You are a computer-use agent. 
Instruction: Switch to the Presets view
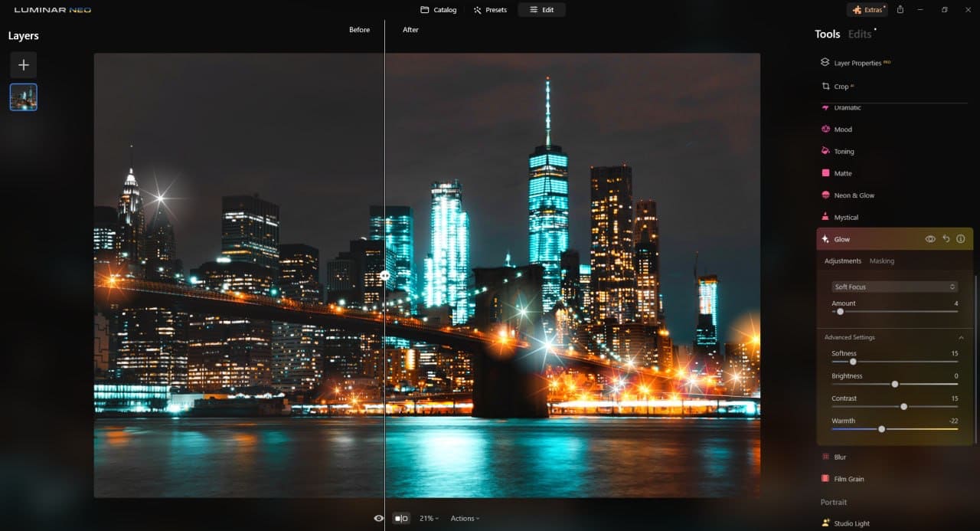point(490,9)
